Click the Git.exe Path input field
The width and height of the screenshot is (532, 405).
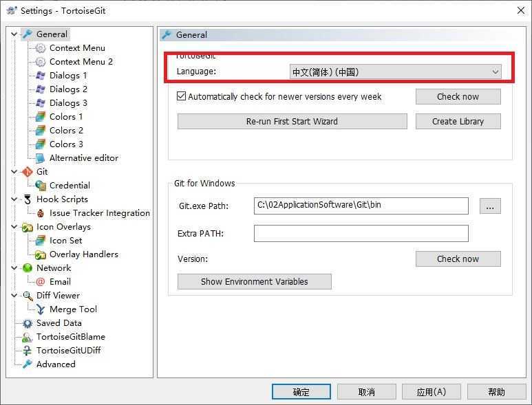[x=361, y=206]
